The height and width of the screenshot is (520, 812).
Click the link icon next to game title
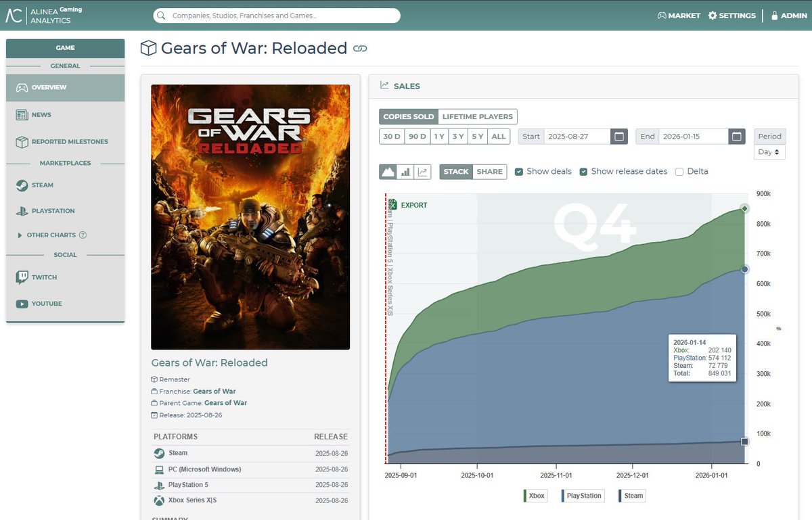click(x=361, y=49)
